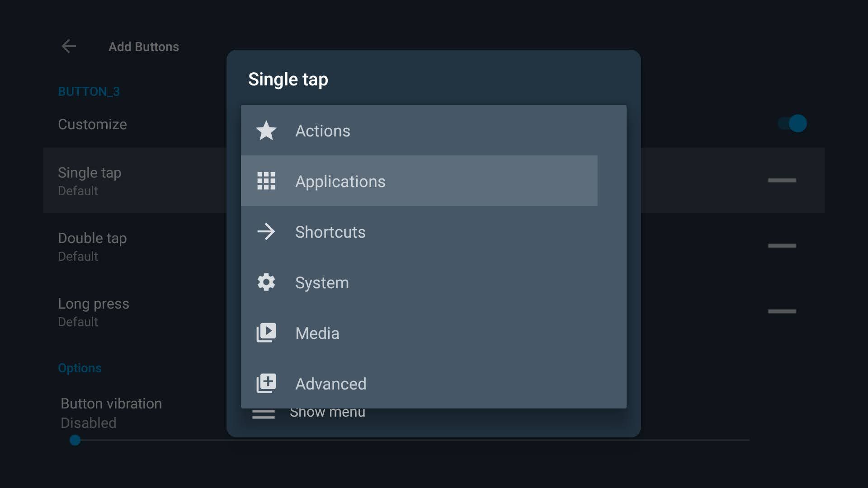This screenshot has height=488, width=868.
Task: Click the apps grid icon beside Applications
Action: [x=266, y=181]
